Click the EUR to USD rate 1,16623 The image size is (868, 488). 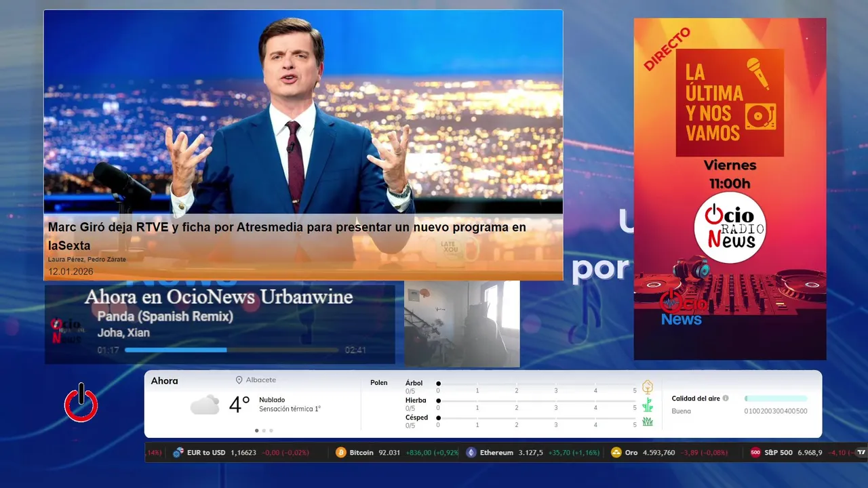point(243,453)
